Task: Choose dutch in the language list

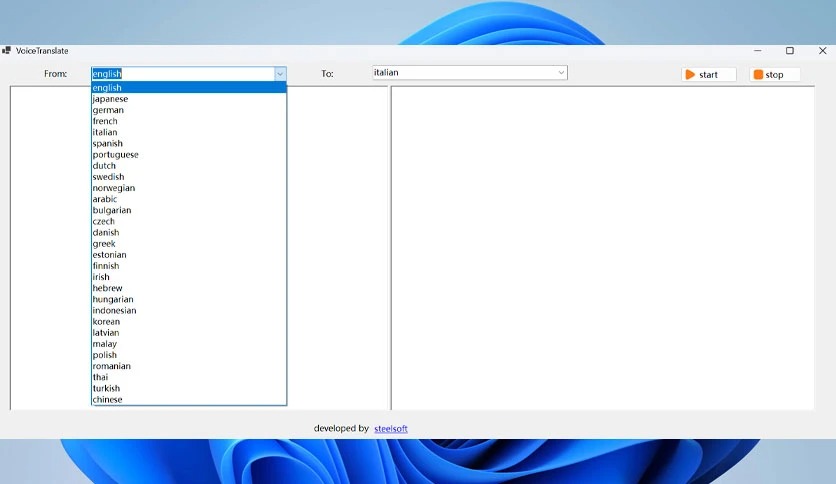Action: coord(189,166)
